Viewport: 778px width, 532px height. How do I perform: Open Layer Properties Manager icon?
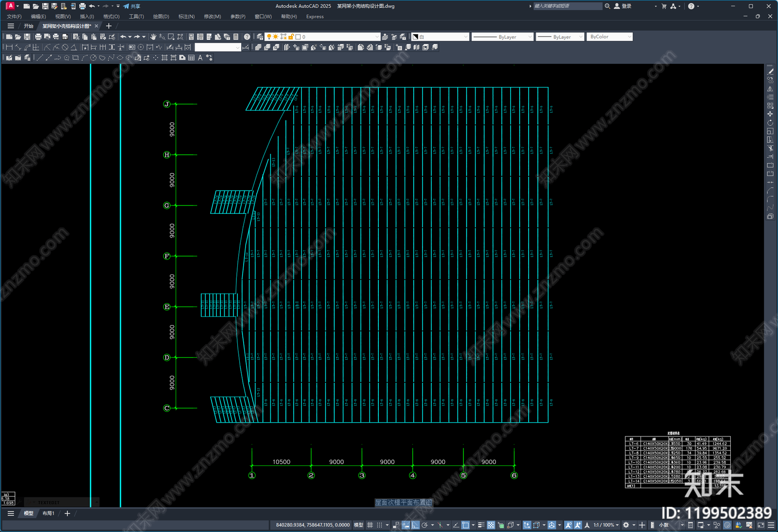click(260, 37)
